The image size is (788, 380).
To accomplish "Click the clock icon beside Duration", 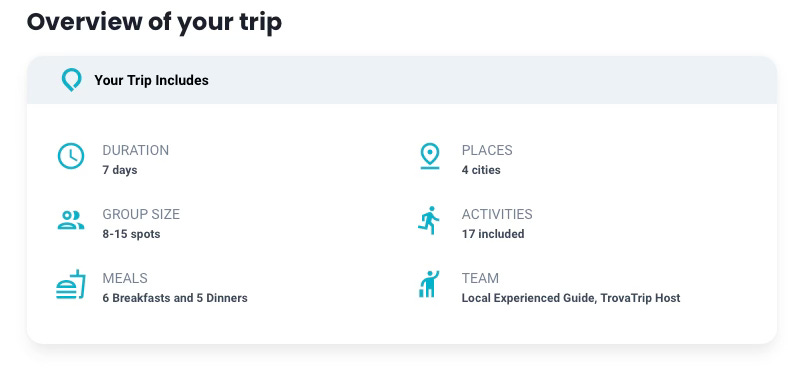I will point(71,156).
